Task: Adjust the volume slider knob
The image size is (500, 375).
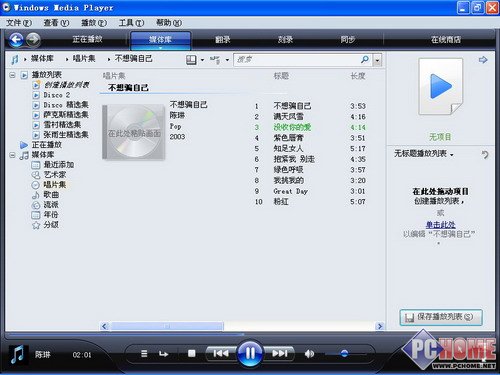Action: click(344, 353)
